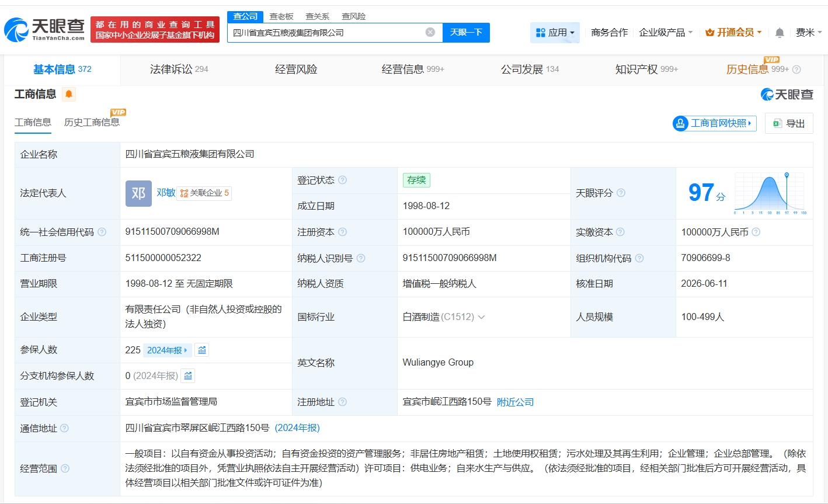Click the 97 分 score value
The height and width of the screenshot is (504, 828).
pos(707,193)
